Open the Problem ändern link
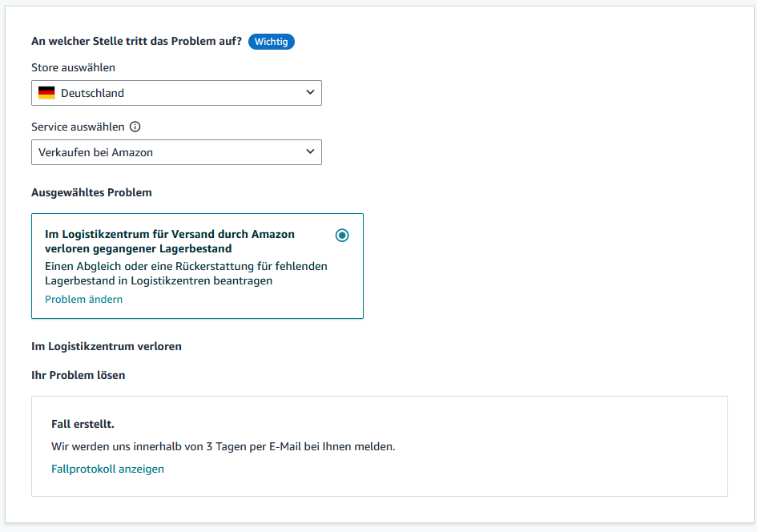Screen dimensions: 757x532 coord(83,300)
